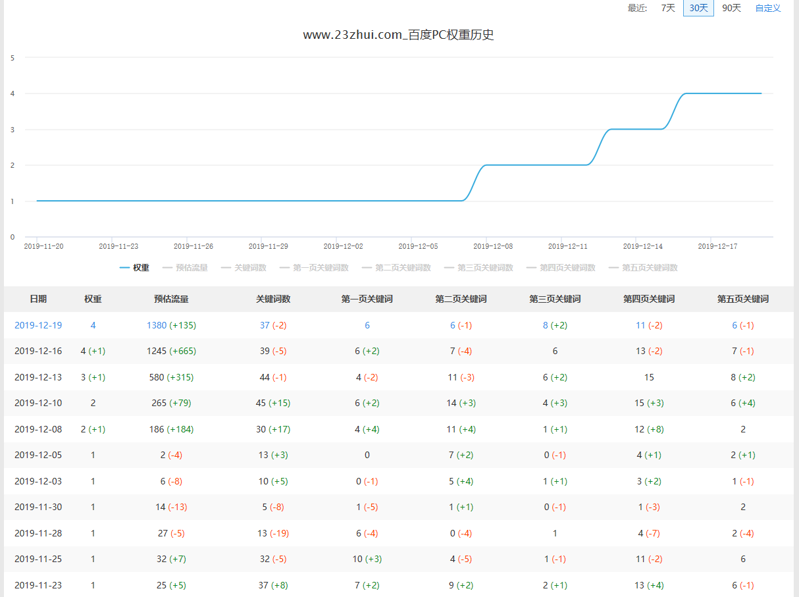Open the 2019-12-19 date link

(x=38, y=325)
